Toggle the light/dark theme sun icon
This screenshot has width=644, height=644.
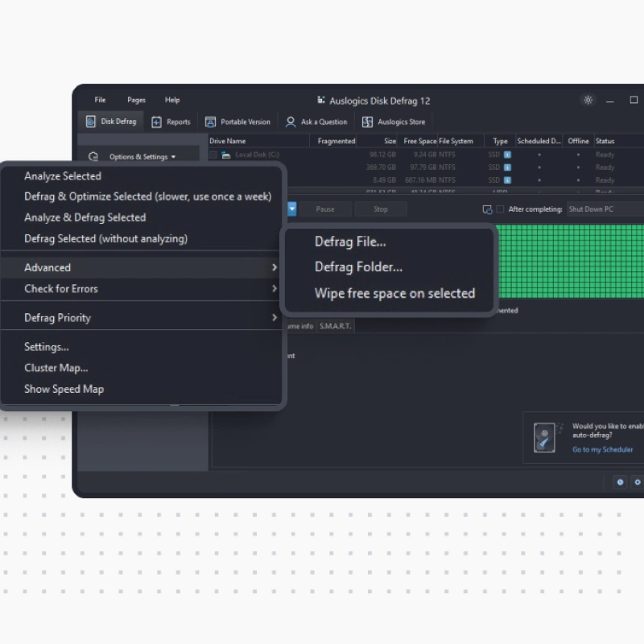point(588,100)
